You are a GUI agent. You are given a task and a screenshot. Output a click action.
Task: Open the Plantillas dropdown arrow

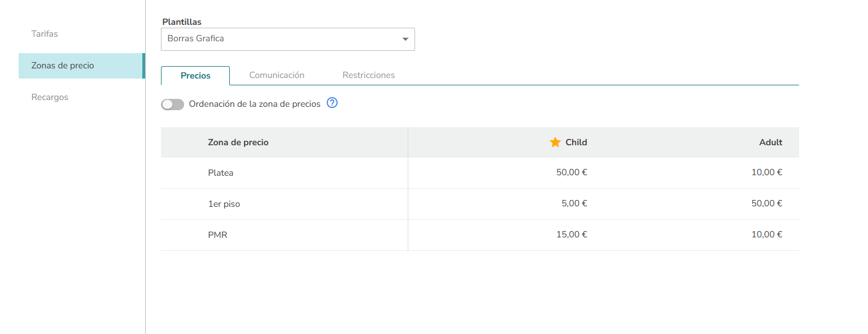405,40
